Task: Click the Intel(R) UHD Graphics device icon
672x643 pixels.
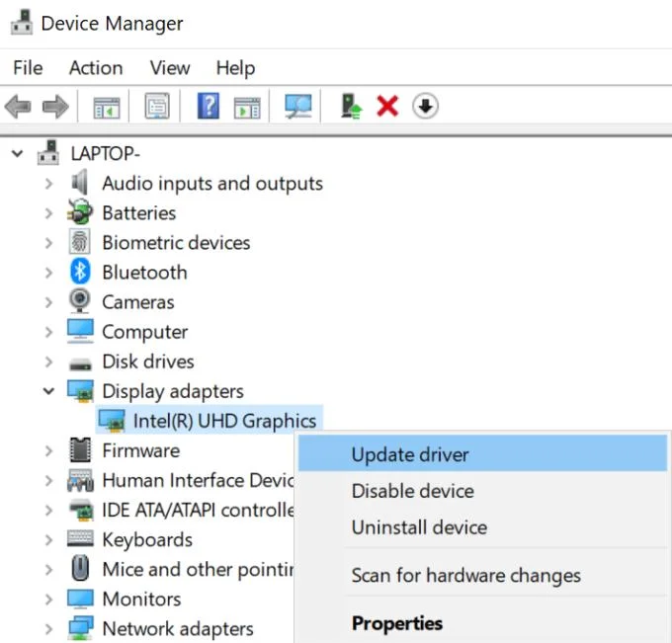Action: point(112,421)
